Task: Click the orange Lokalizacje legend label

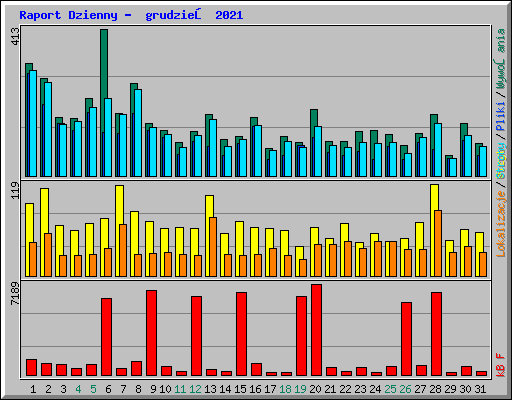Action: (501, 224)
